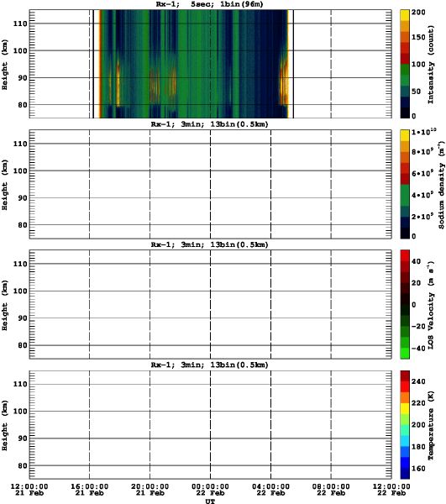Click the Intensity colorbar yellow 200 swatch
446x504 pixels.
[405, 15]
